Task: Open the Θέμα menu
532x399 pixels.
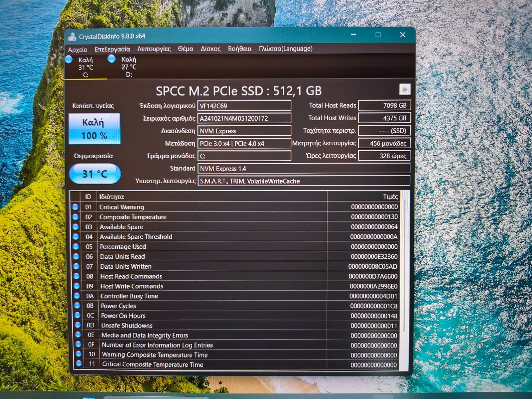Action: (186, 49)
